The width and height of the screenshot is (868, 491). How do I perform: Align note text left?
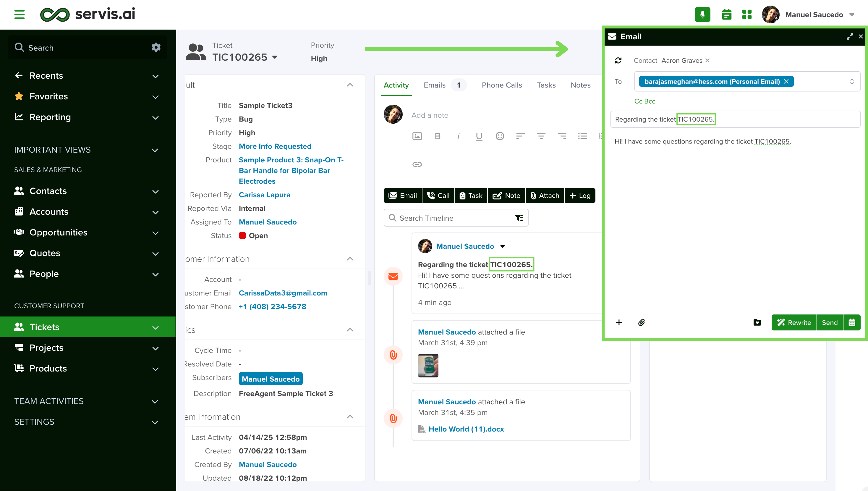click(x=521, y=136)
